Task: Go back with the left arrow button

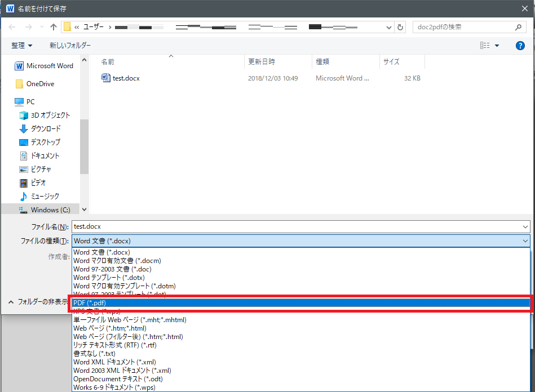Action: (12, 27)
